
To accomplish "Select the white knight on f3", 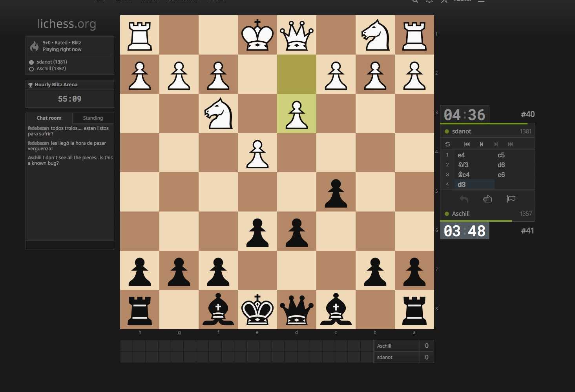I will point(218,113).
